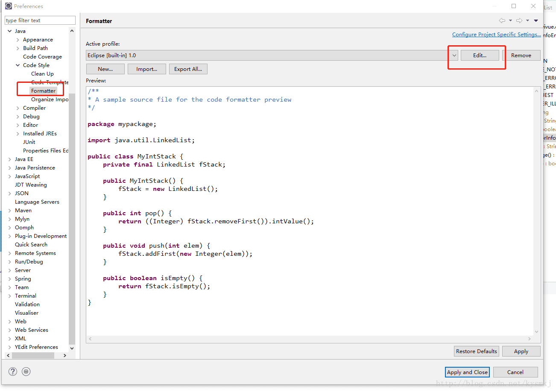
Task: Expand the Installed JREs node
Action: point(18,134)
